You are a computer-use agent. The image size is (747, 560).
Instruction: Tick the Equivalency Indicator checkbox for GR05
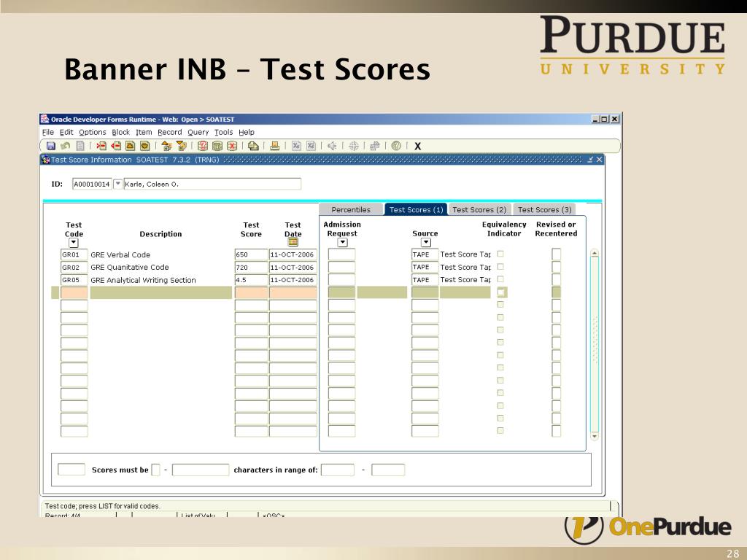coord(500,279)
